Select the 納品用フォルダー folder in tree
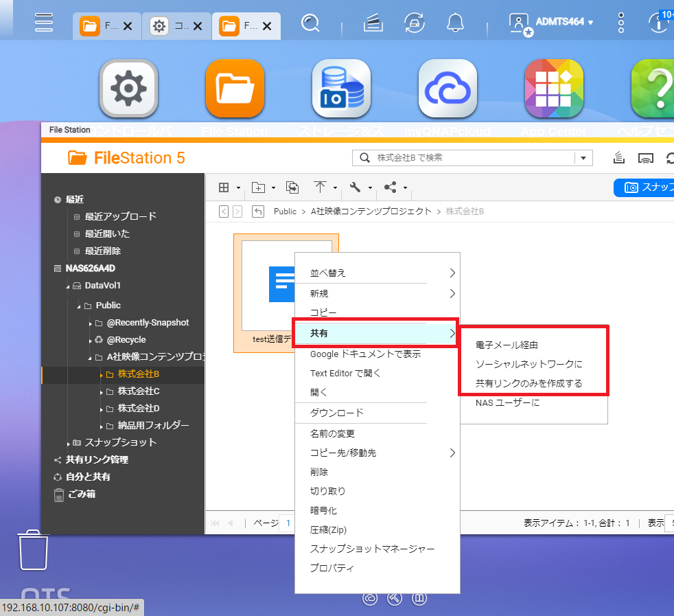Viewport: 674px width, 616px height. coord(153,426)
